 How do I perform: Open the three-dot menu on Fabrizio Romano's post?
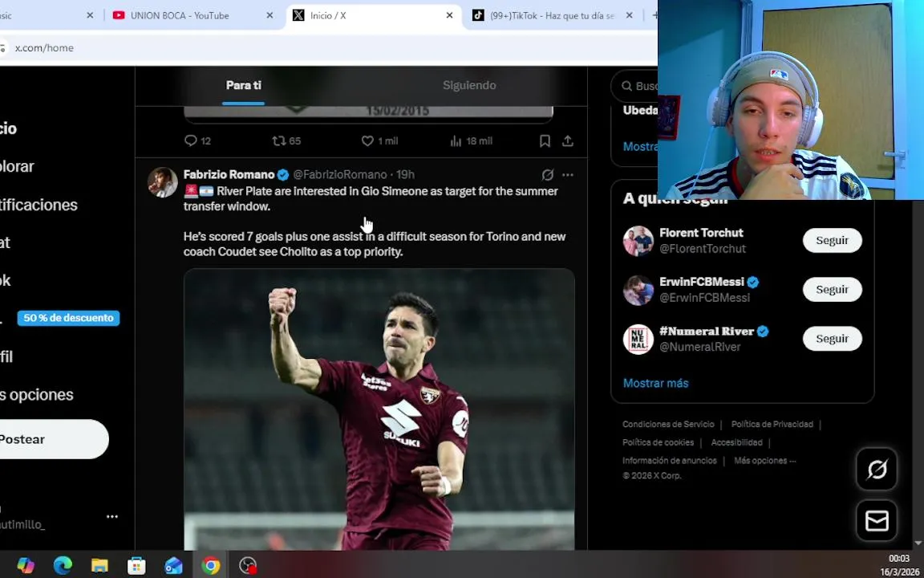(568, 174)
